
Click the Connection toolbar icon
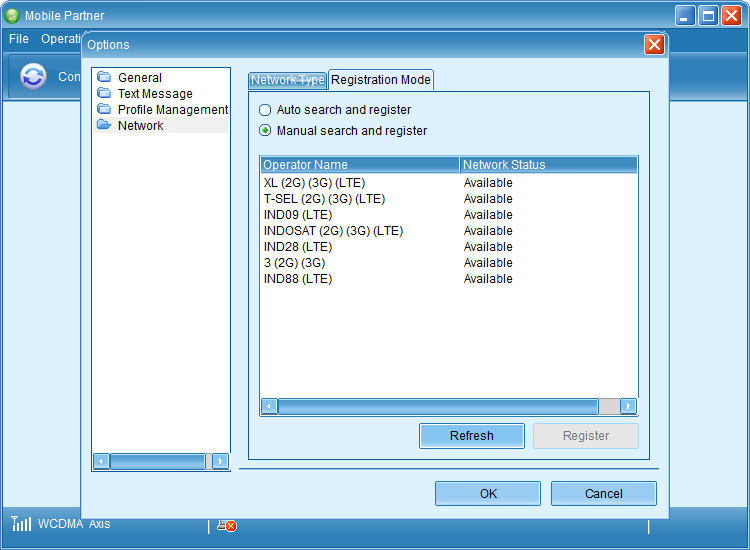(33, 76)
